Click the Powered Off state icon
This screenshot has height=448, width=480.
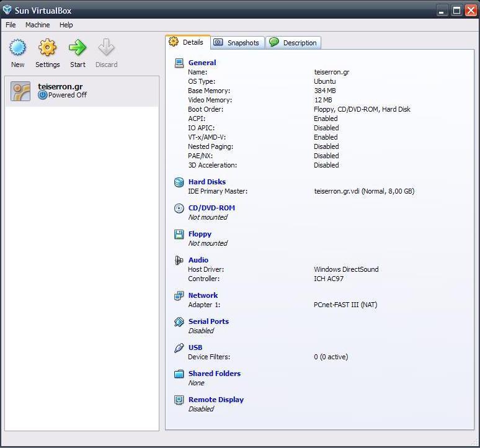coord(43,95)
